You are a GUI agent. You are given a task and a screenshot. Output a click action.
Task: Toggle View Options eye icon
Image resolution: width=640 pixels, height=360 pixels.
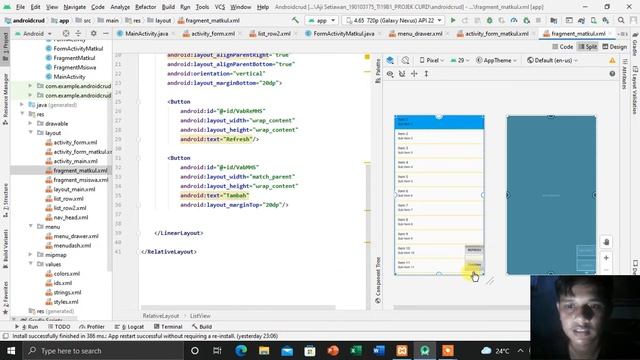(390, 74)
